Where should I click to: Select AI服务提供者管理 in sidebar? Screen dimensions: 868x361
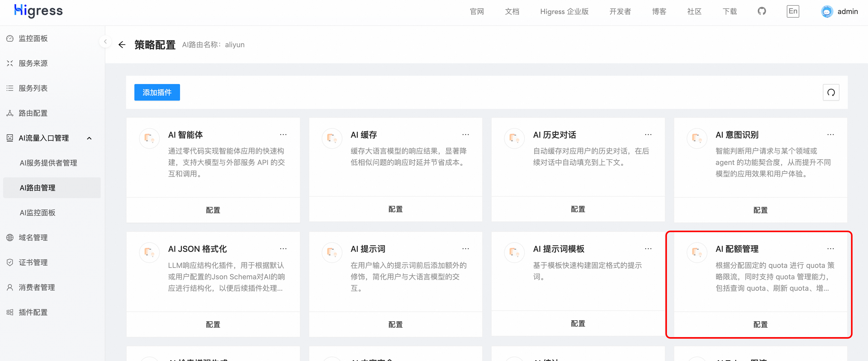49,163
